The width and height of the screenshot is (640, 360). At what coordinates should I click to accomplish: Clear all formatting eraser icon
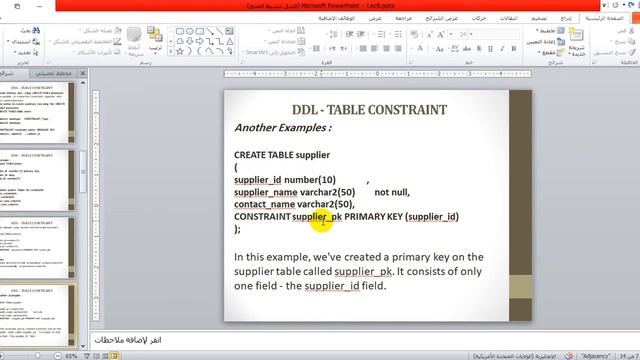coord(414,34)
